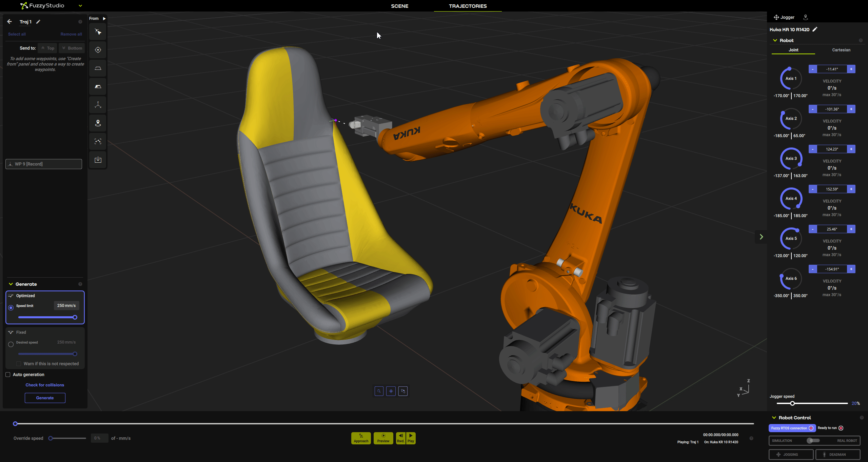Open the Cartesian jogging tab
The image size is (868, 462).
(841, 50)
